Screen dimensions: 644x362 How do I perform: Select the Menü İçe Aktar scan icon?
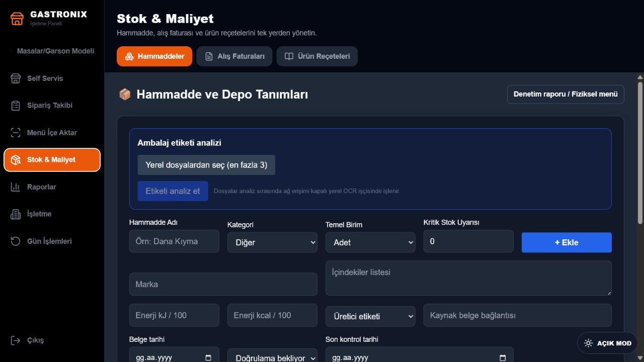pyautogui.click(x=16, y=133)
